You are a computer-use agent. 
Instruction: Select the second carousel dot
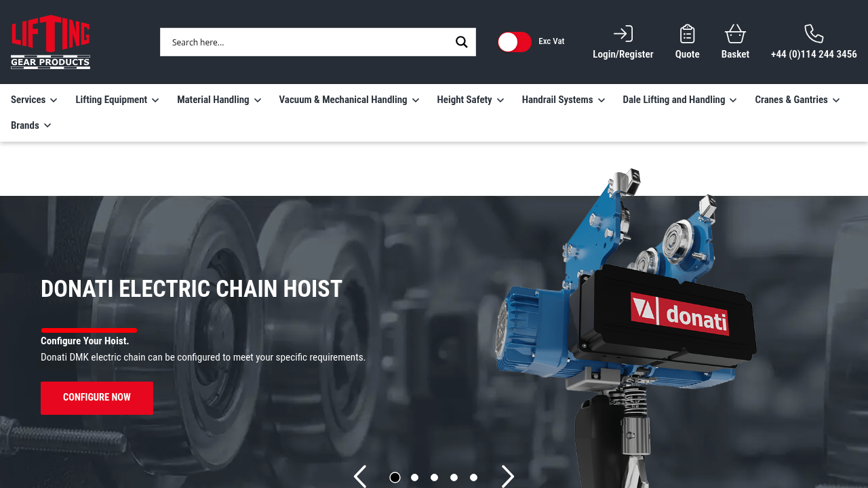414,478
